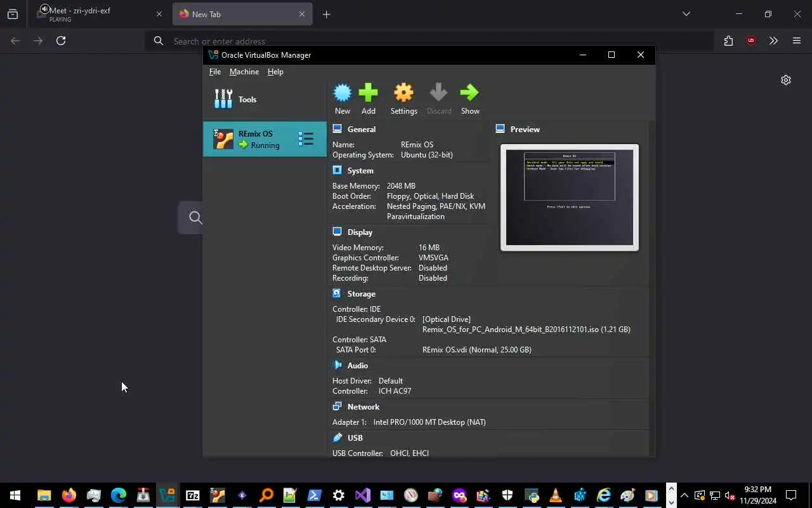Click the System section title
Image resolution: width=812 pixels, height=508 pixels.
[x=360, y=170]
